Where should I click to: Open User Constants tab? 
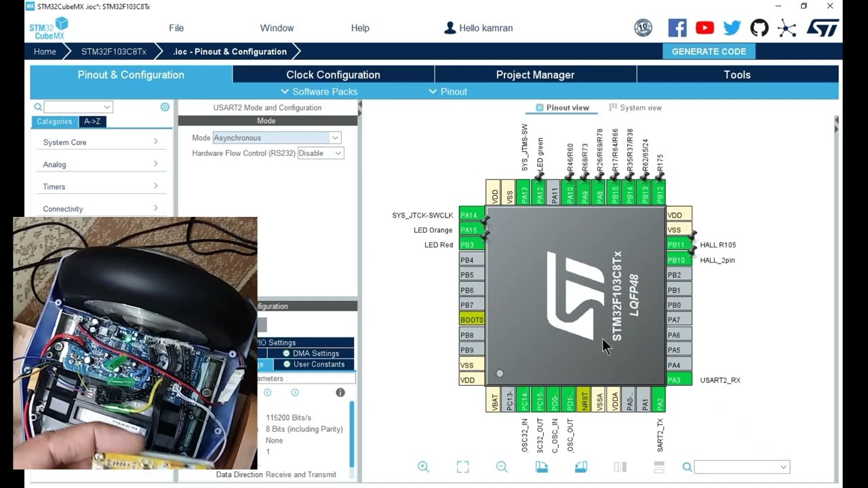pos(314,364)
